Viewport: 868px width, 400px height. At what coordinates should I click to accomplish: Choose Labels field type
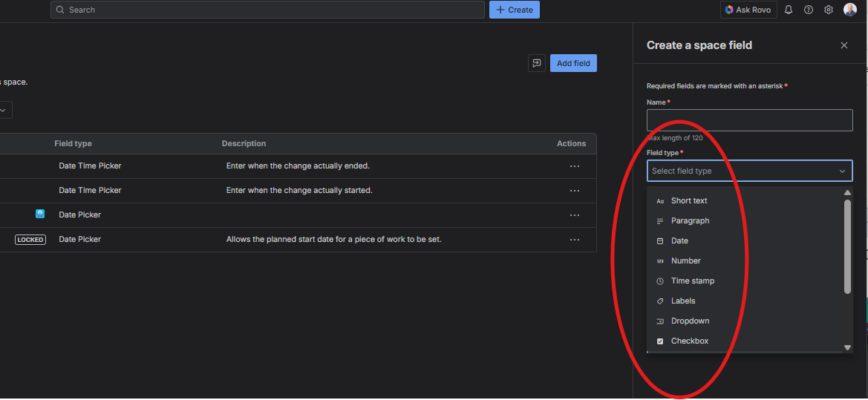tap(745, 301)
